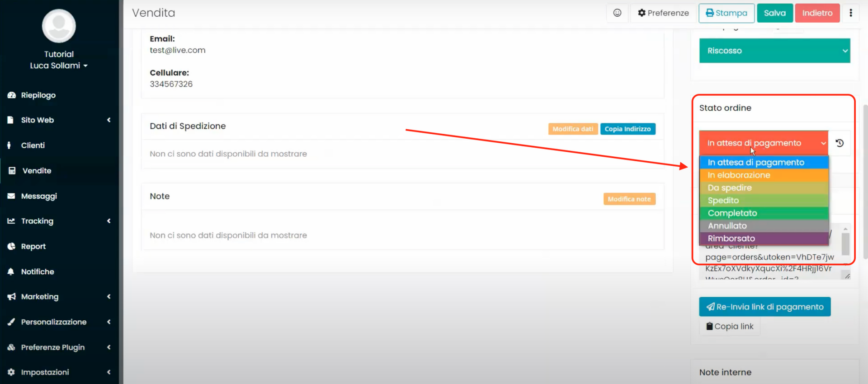Click the Marketing megaphone icon

coord(11,297)
